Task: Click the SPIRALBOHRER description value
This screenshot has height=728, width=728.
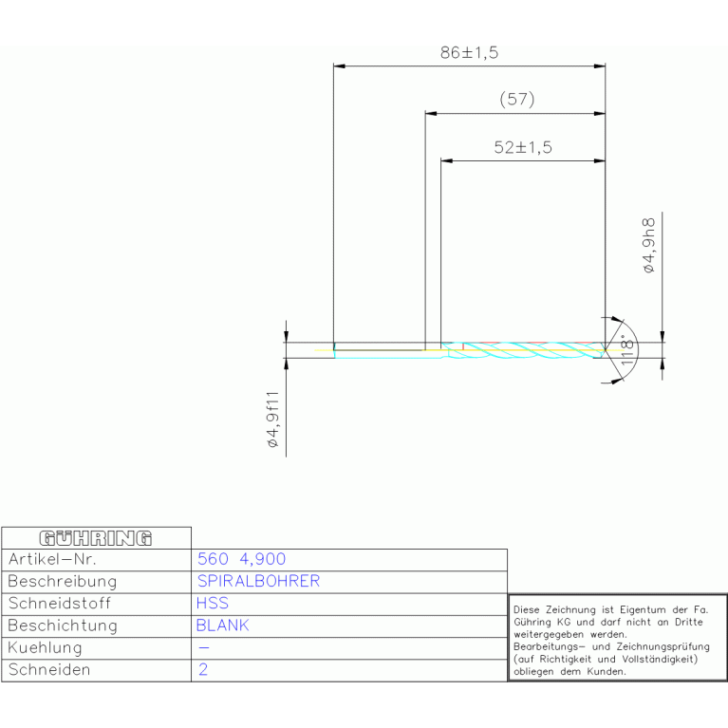Action: (258, 582)
